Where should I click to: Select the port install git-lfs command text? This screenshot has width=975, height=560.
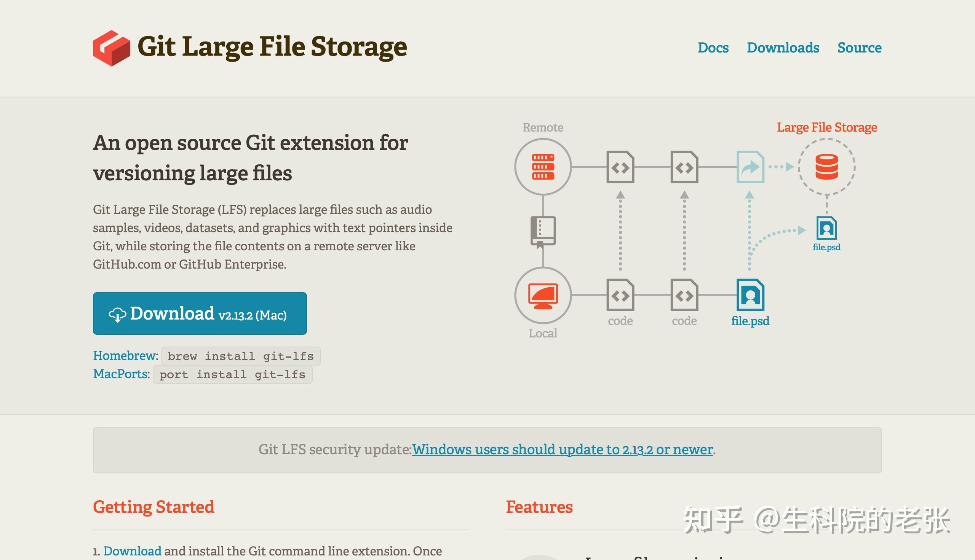point(232,374)
